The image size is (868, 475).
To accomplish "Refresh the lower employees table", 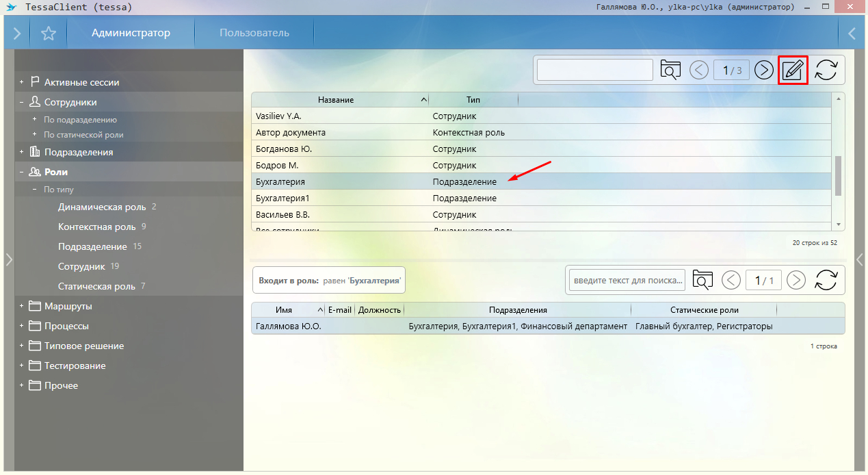I will (x=826, y=280).
